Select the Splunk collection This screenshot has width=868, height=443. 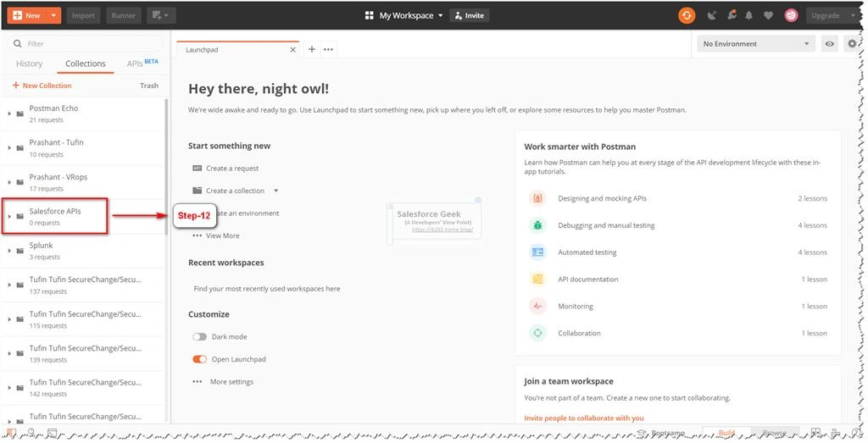click(83, 251)
